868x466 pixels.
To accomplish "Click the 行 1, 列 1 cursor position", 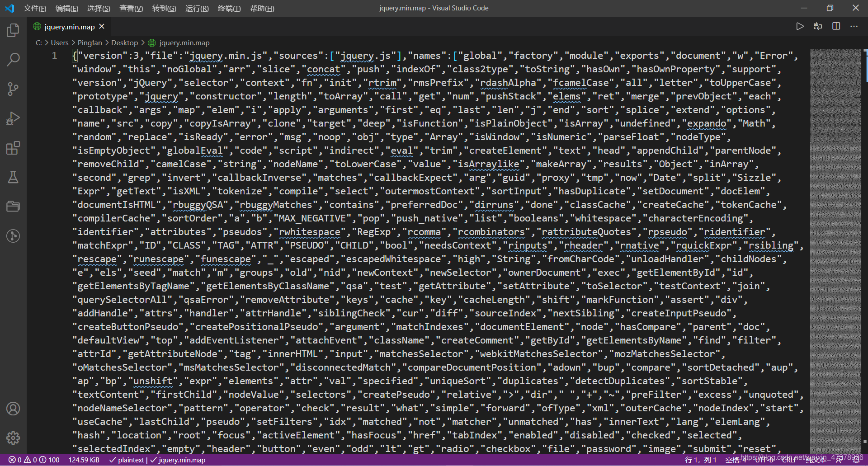I will pos(701,460).
